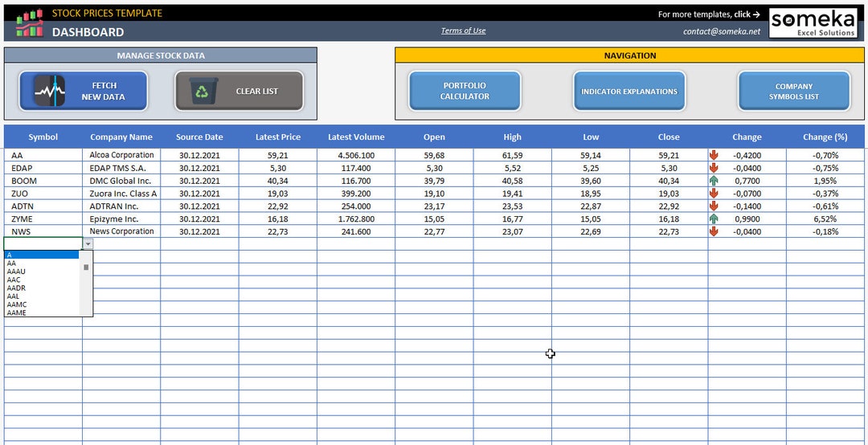Click the heartbeat monitor icon on Fetch button

coord(50,91)
